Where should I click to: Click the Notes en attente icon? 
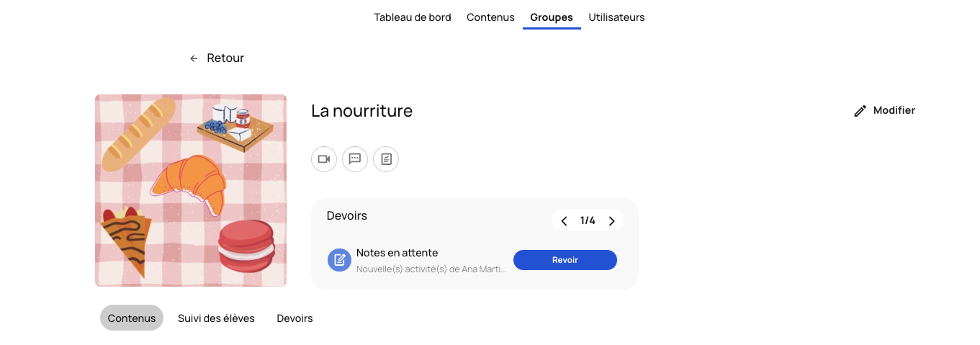point(339,260)
